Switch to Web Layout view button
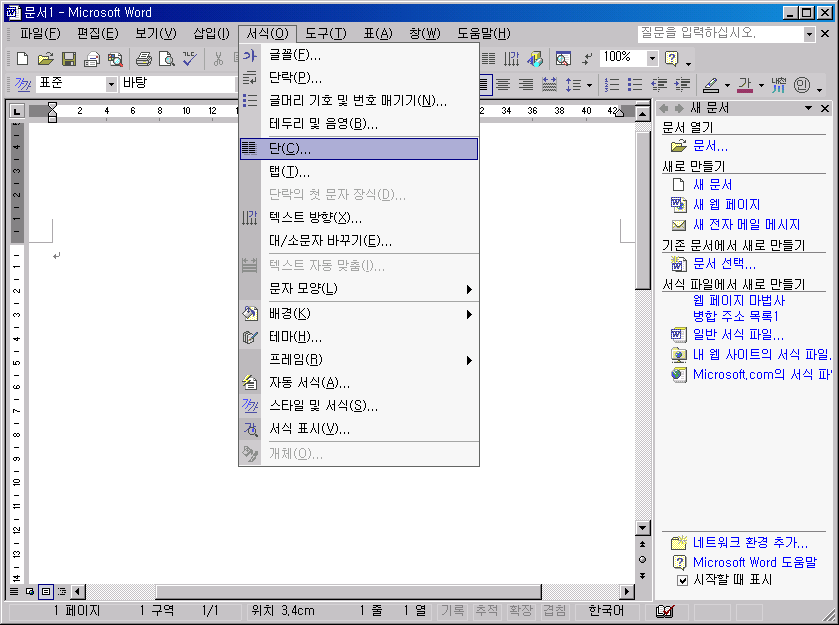The height and width of the screenshot is (625, 839). [30, 592]
